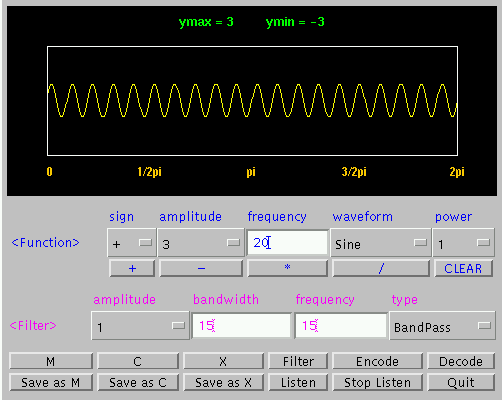Click the slash divide button
The width and height of the screenshot is (502, 400).
click(381, 268)
